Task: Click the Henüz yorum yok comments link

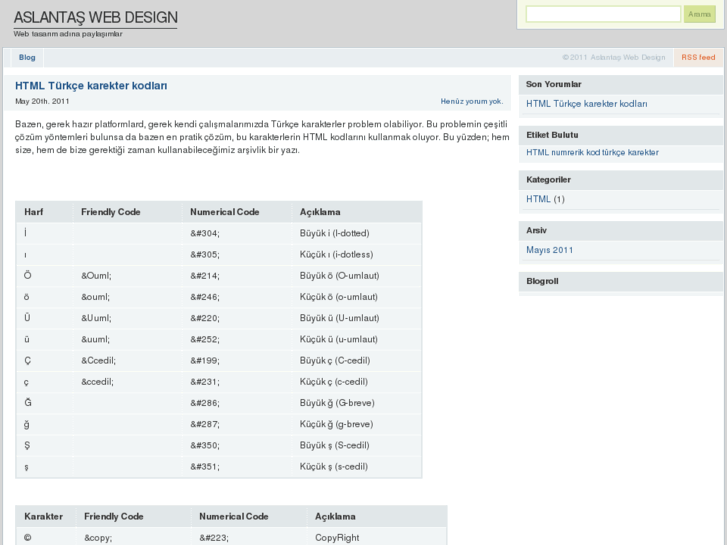Action: pyautogui.click(x=471, y=101)
